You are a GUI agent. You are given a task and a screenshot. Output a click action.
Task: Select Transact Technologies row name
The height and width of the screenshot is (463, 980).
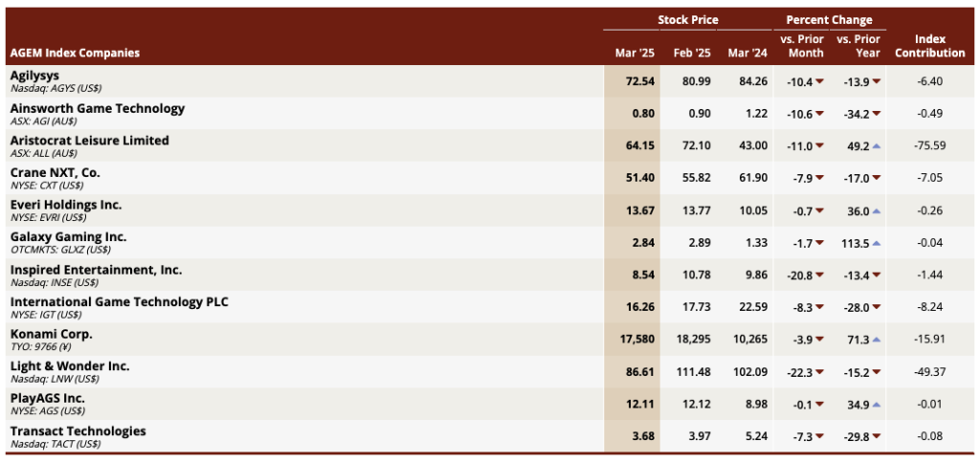[x=78, y=431]
